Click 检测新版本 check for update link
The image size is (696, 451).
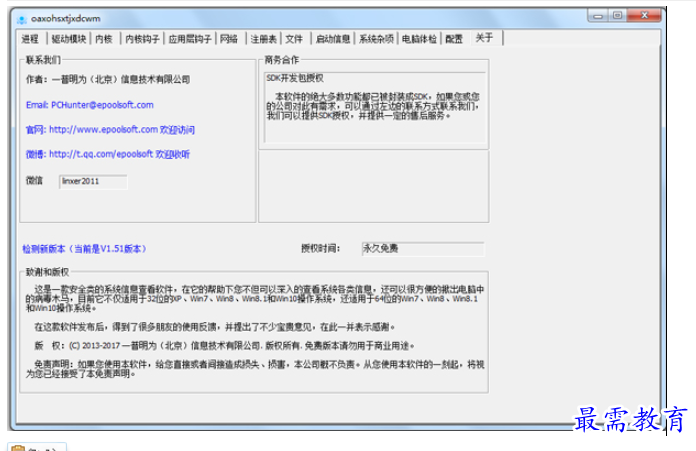click(83, 248)
